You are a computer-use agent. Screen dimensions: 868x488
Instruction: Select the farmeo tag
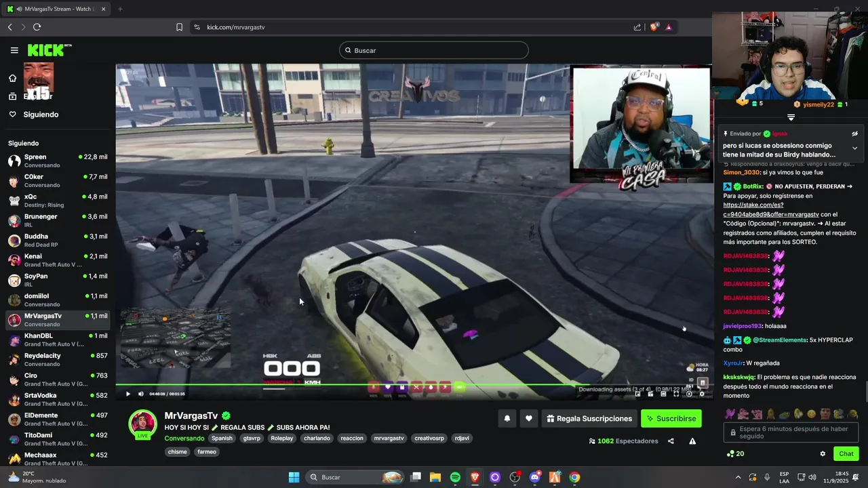point(207,452)
